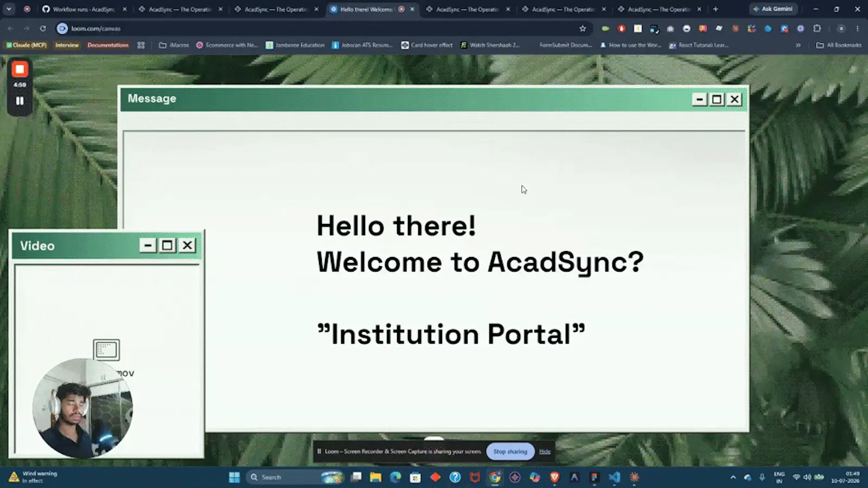
Task: Select the Hello there! Welcome tab
Action: 366,9
